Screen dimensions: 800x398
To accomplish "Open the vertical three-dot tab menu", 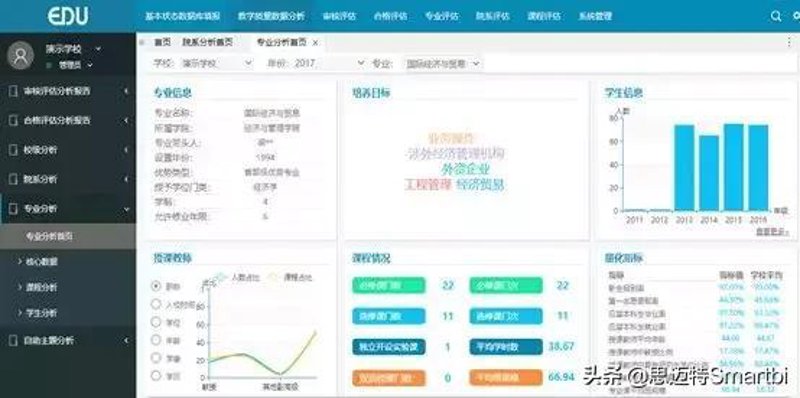I will click(x=790, y=42).
